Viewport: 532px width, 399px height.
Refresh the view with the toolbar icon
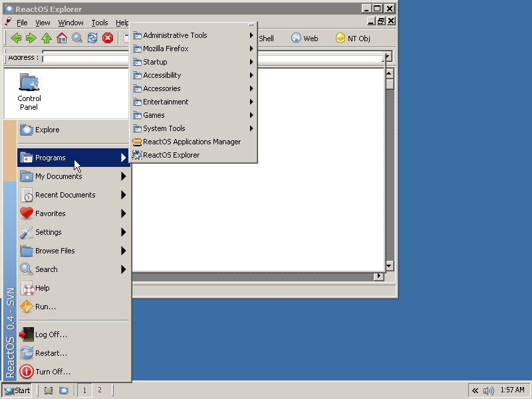pyautogui.click(x=92, y=38)
